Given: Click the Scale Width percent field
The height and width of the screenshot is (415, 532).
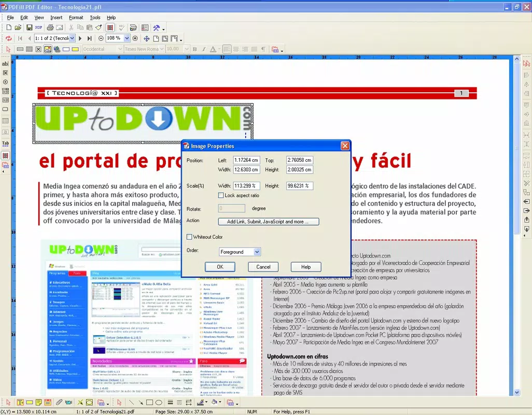Looking at the screenshot, I should coord(246,186).
